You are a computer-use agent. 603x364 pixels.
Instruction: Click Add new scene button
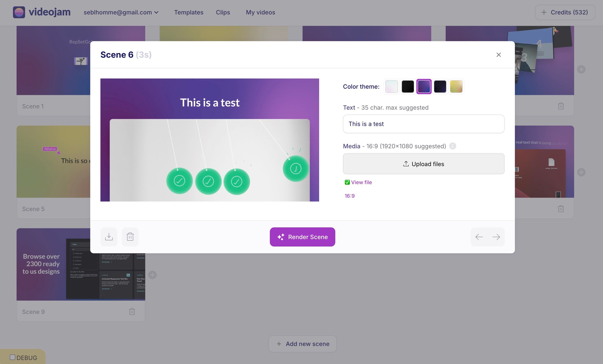pyautogui.click(x=303, y=344)
